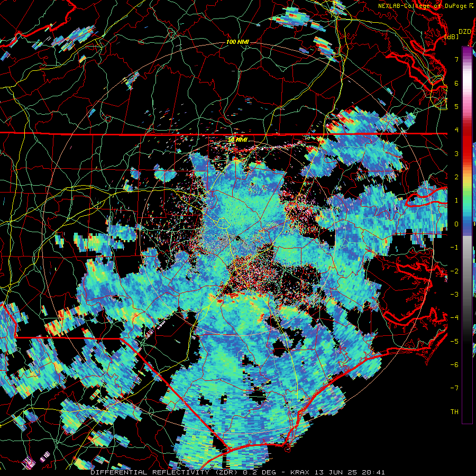Select the 0 dB tick label
Screen dimensions: 476x476
point(456,224)
